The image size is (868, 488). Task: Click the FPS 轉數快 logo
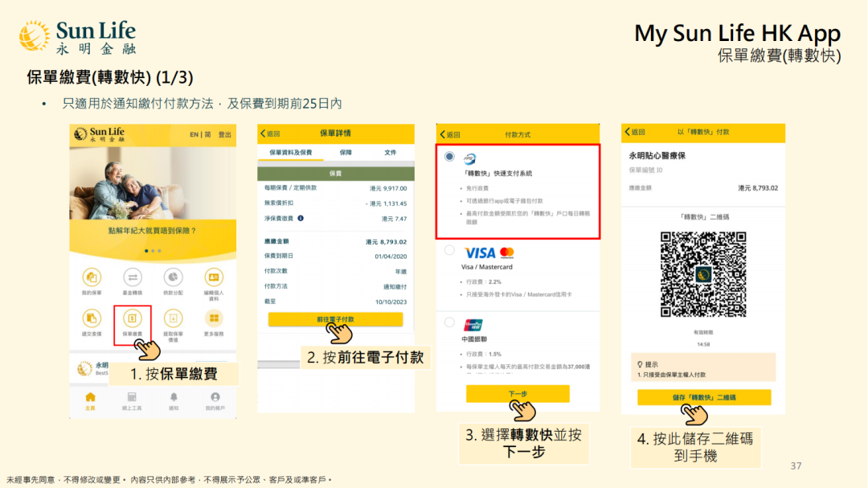[x=470, y=159]
